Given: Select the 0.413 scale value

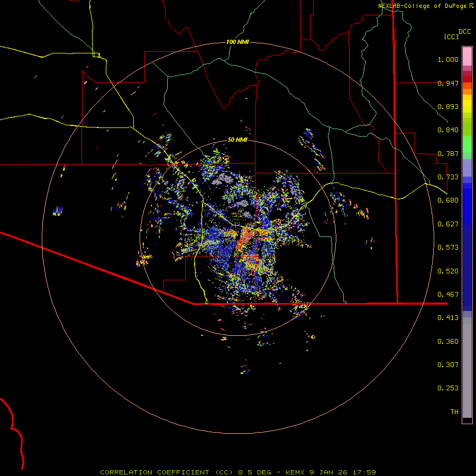Looking at the screenshot, I should 448,318.
